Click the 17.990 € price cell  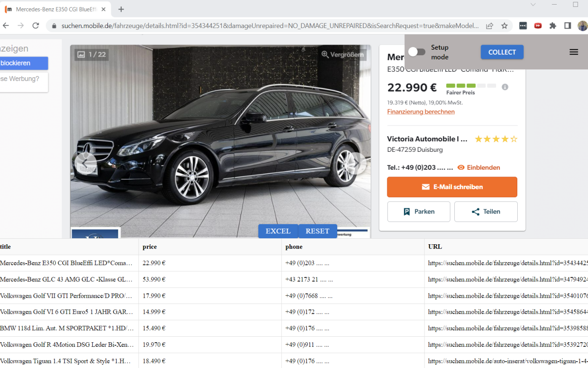pos(210,296)
